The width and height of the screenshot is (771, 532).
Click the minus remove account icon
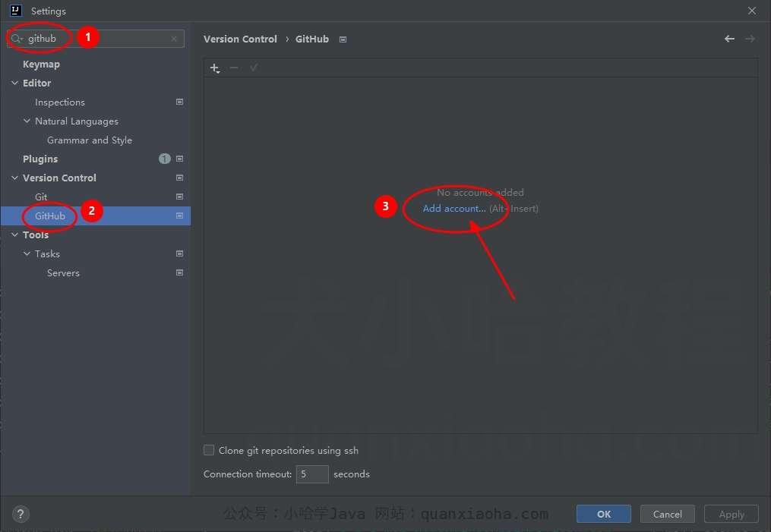pos(234,68)
